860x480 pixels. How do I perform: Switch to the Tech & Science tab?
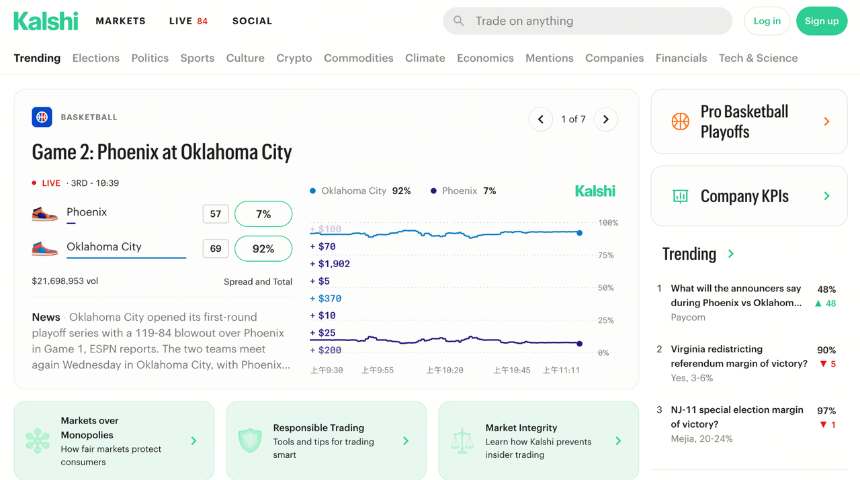point(758,58)
